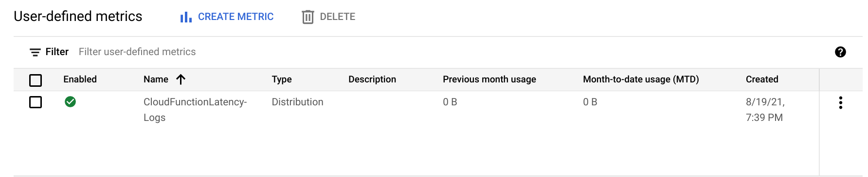Screen dimensions: 868x177
Task: Open the help question mark icon
Action: click(840, 52)
